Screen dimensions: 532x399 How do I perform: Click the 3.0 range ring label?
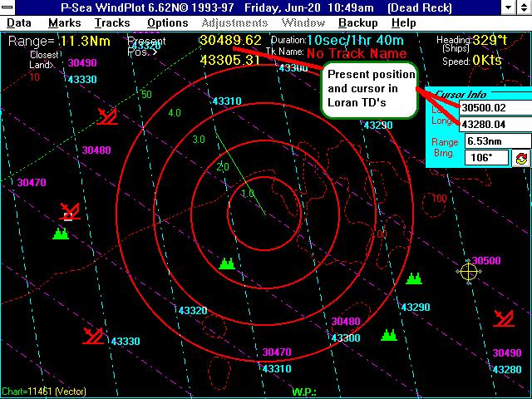[199, 140]
